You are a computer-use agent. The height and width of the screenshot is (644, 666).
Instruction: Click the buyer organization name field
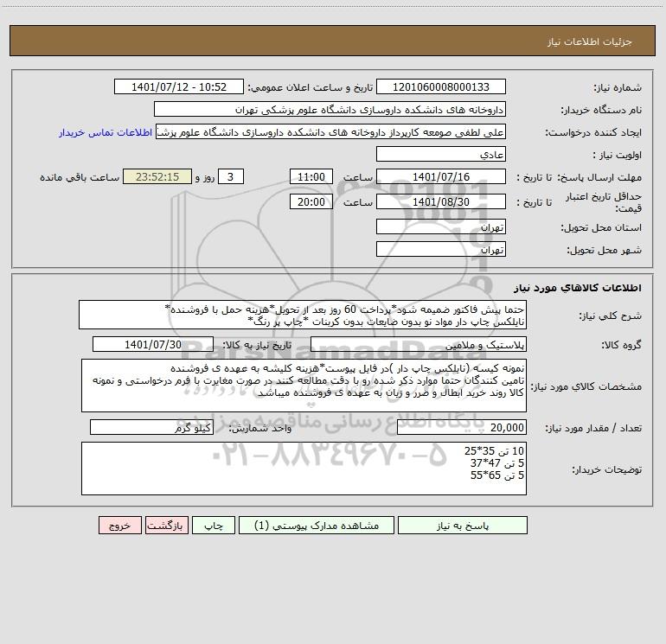(330, 110)
